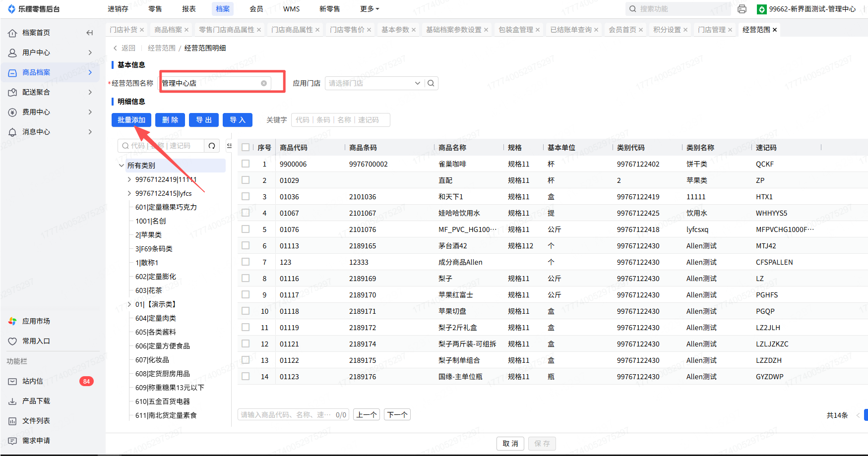Click the refresh icon beside category search

[x=212, y=146]
